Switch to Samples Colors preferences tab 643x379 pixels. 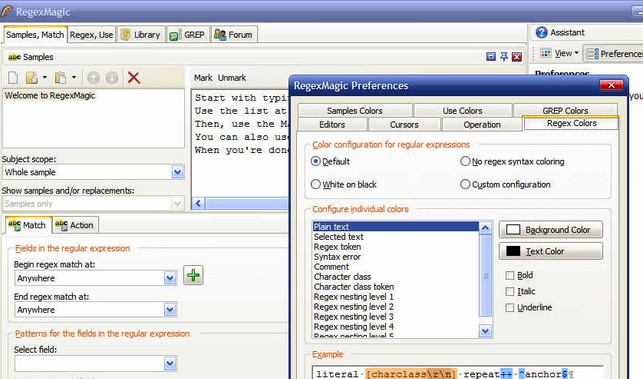355,111
